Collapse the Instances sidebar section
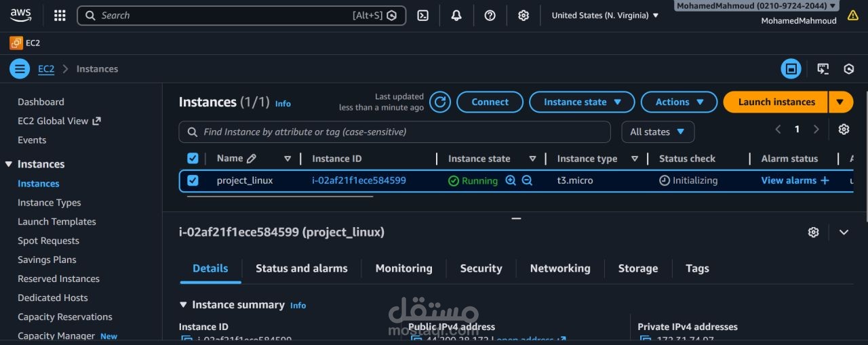This screenshot has height=345, width=868. [9, 164]
